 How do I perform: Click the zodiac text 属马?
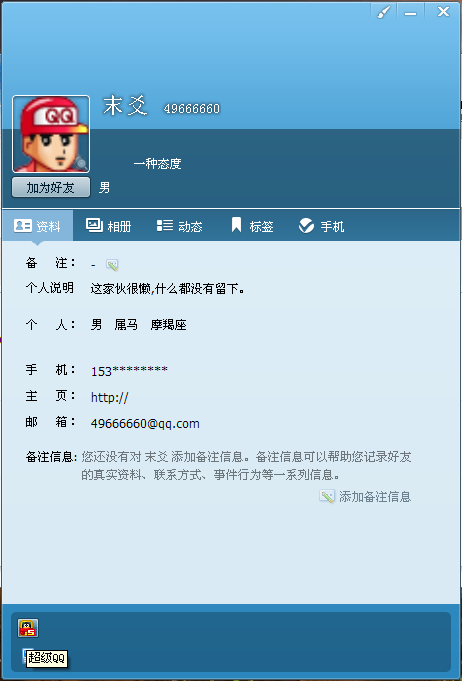click(x=126, y=325)
